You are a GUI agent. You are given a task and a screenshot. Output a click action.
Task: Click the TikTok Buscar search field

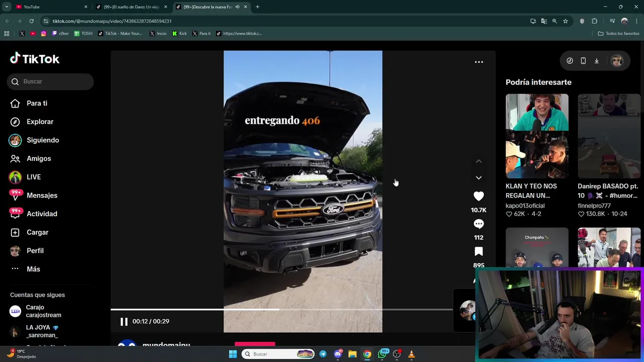click(x=50, y=81)
